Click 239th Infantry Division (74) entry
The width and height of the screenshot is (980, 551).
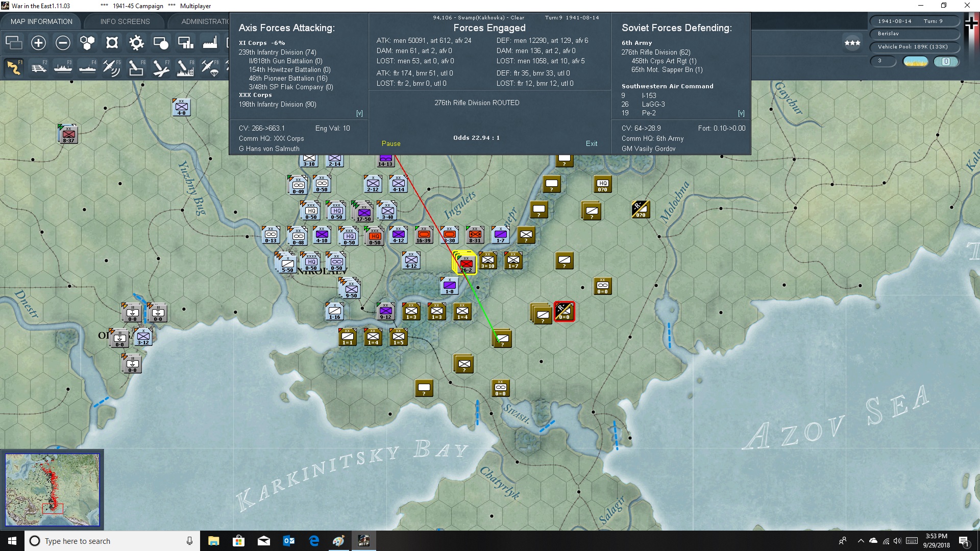coord(277,52)
